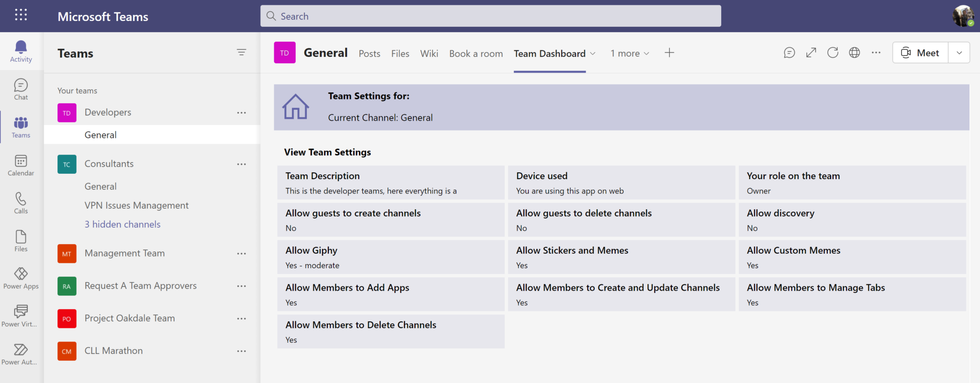
Task: Add a new tab with plus icon
Action: 669,53
